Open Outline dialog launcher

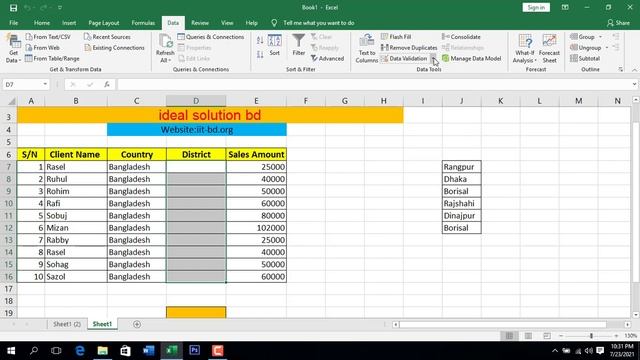click(621, 70)
